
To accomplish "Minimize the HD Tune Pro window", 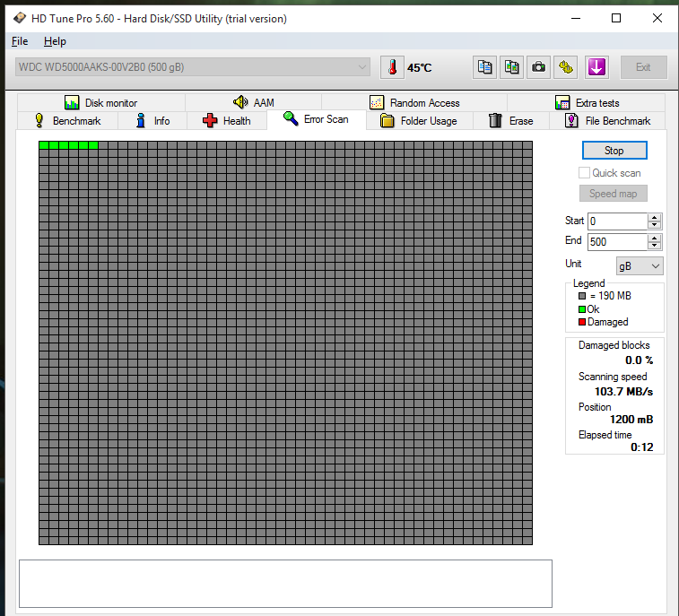I will (x=576, y=18).
